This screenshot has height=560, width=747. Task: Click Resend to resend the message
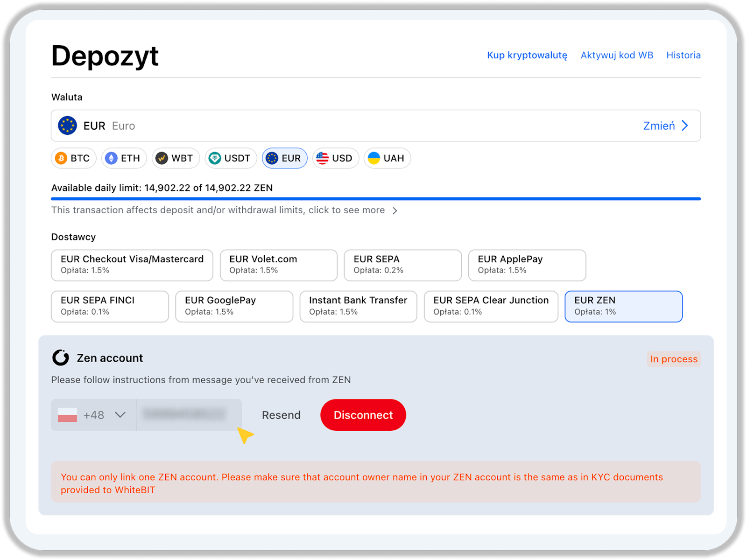click(x=281, y=415)
